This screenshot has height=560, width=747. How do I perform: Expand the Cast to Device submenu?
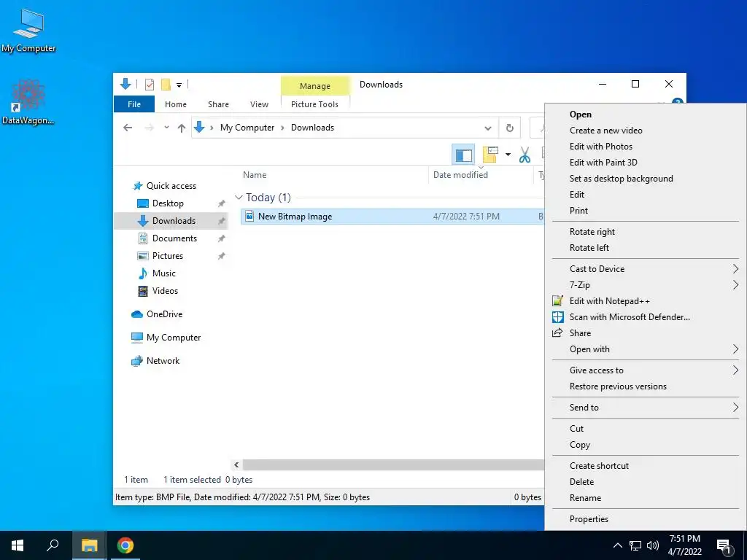[646, 269]
